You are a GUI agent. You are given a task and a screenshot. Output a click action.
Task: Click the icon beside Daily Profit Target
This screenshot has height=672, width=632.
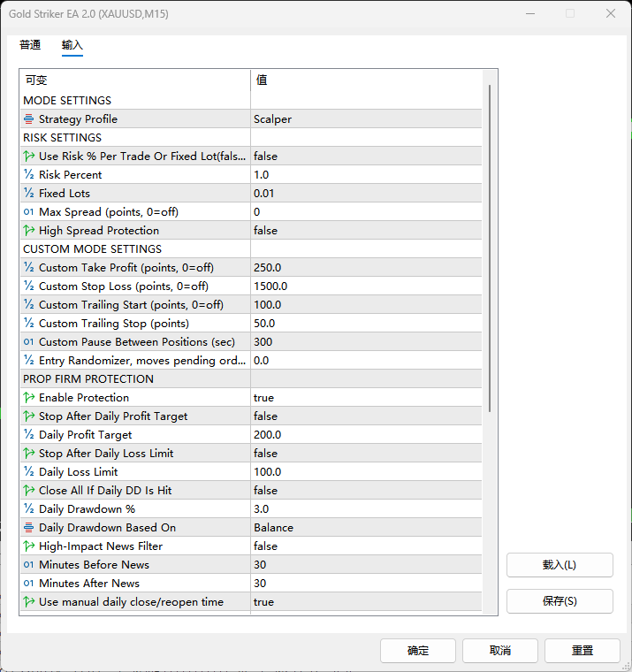28,434
